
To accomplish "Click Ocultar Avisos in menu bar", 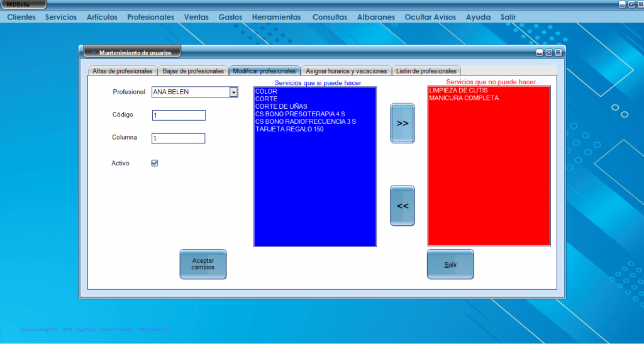I will 430,17.
